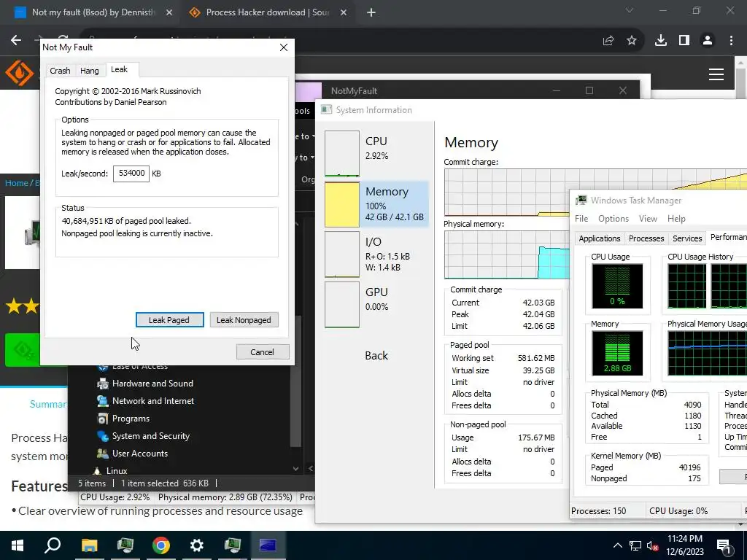Open Network and Internet category
The image size is (747, 560).
(153, 401)
